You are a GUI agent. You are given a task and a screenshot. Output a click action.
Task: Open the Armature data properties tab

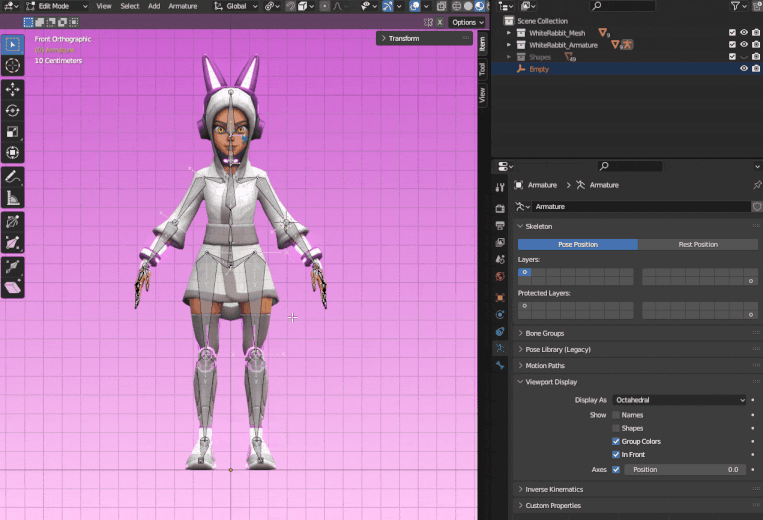click(x=500, y=348)
